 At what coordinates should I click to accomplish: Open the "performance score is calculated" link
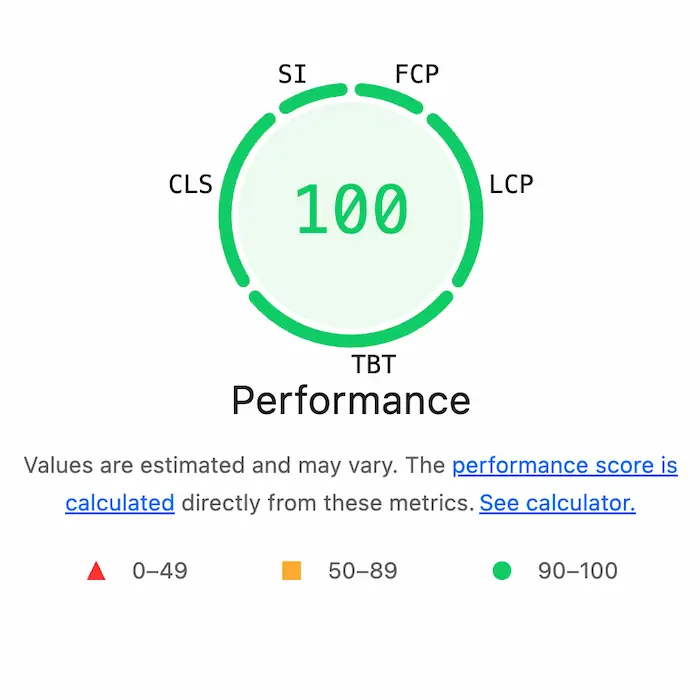565,466
